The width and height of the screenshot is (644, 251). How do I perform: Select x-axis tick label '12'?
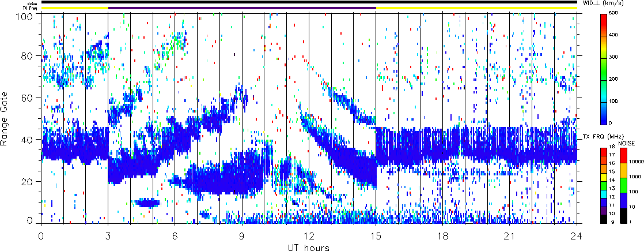[x=309, y=235]
